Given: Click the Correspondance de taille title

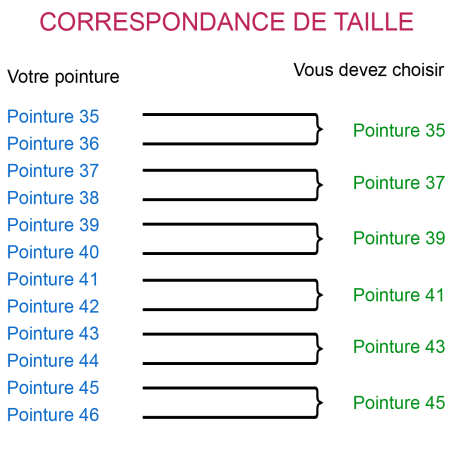Looking at the screenshot, I should click(x=227, y=22).
